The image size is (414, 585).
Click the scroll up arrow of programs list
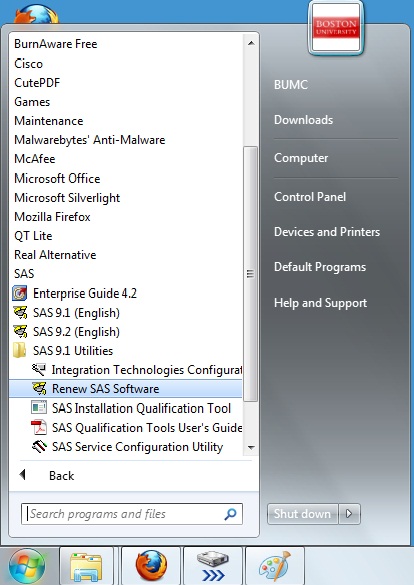[x=251, y=43]
